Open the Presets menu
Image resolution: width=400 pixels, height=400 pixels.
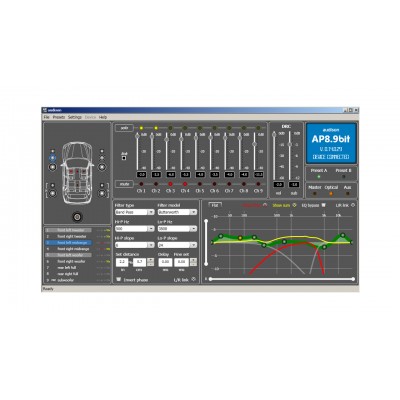(59, 117)
